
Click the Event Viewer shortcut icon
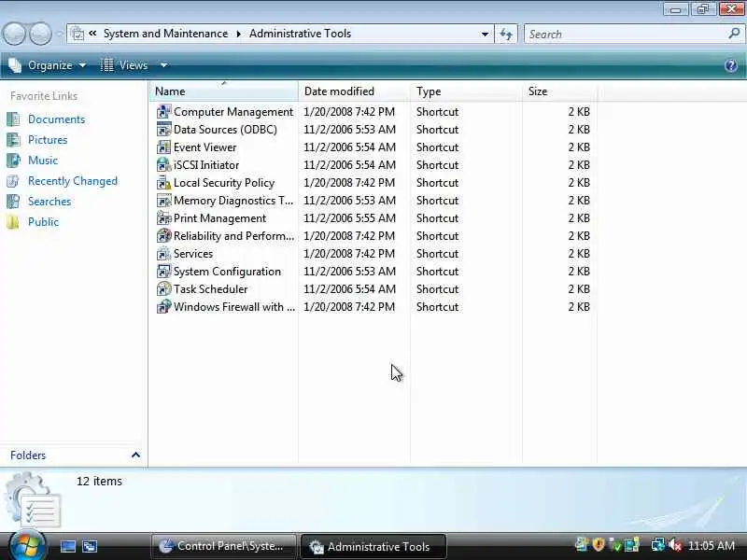[x=164, y=147]
